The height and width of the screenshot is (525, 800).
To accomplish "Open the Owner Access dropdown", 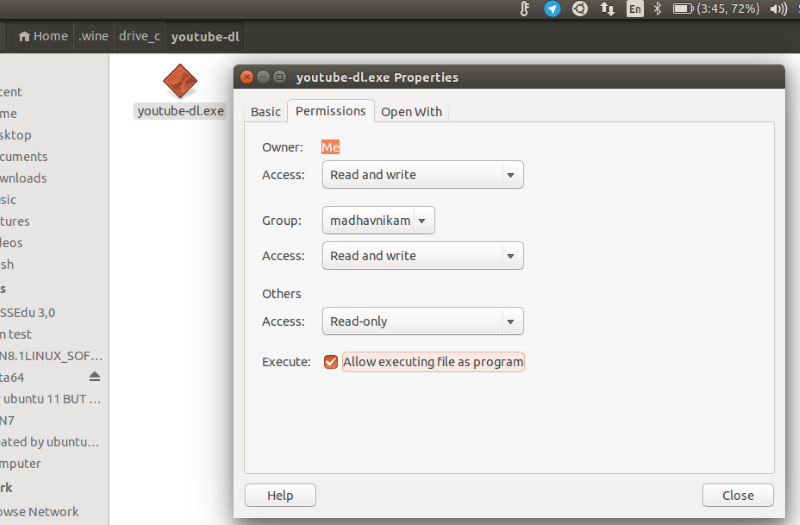I will (422, 174).
